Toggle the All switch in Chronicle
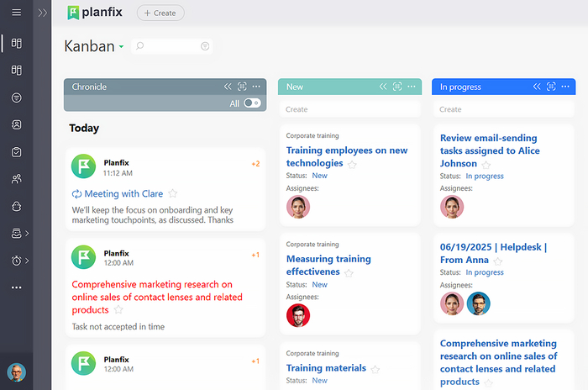Image resolution: width=588 pixels, height=390 pixels. (x=251, y=103)
